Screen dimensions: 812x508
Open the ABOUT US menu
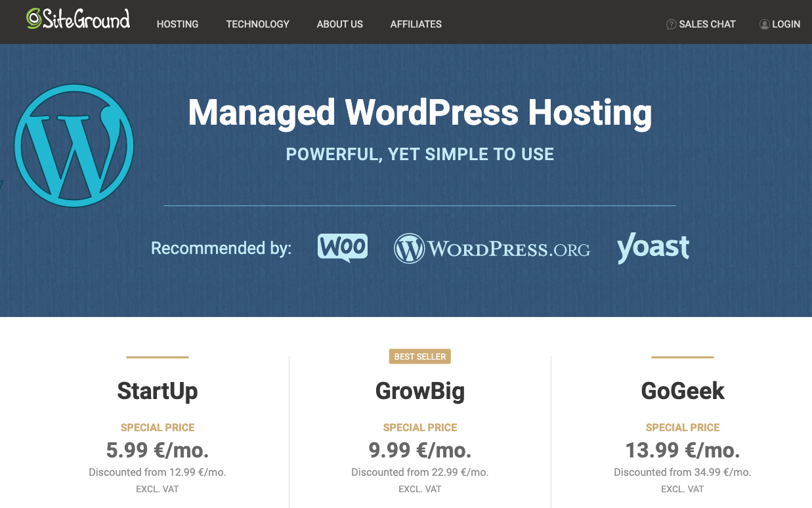tap(339, 24)
